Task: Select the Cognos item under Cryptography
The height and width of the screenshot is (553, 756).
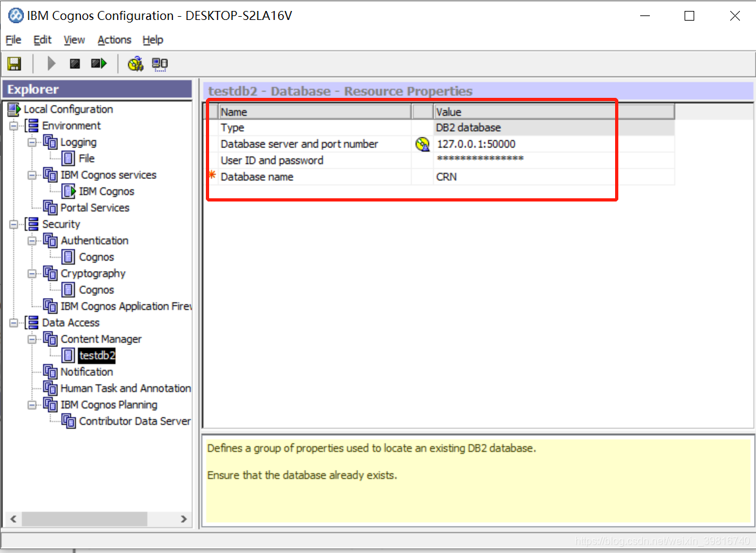Action: 97,290
